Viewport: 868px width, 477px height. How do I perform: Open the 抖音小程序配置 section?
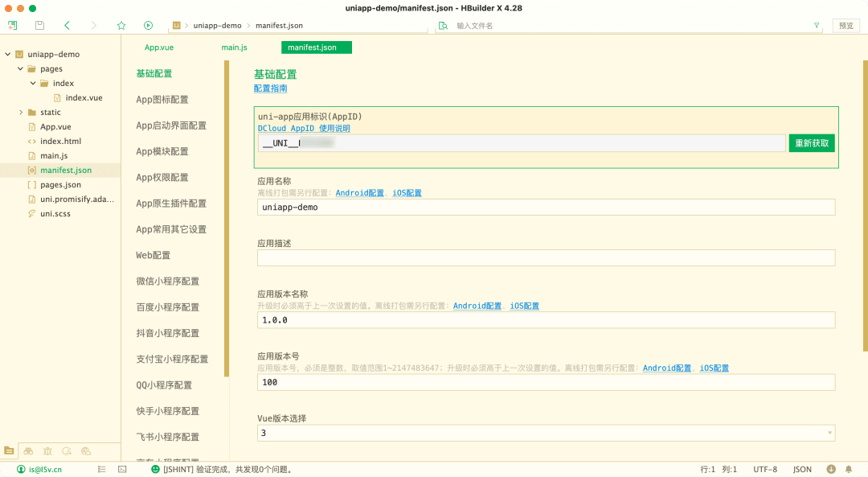168,334
